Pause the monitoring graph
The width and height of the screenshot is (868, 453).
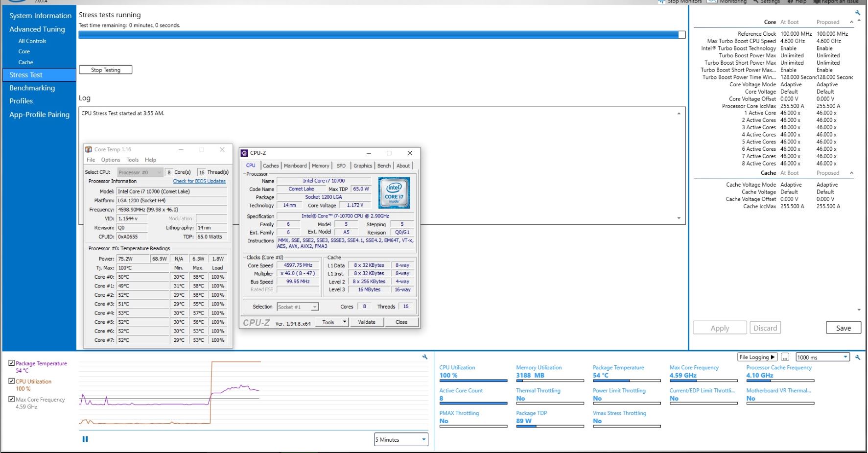point(85,439)
